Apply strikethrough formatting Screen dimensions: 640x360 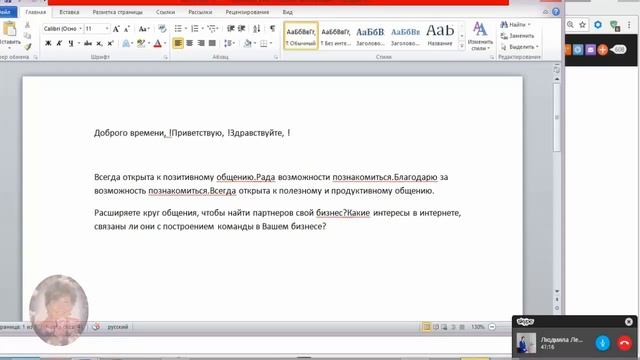[x=87, y=43]
